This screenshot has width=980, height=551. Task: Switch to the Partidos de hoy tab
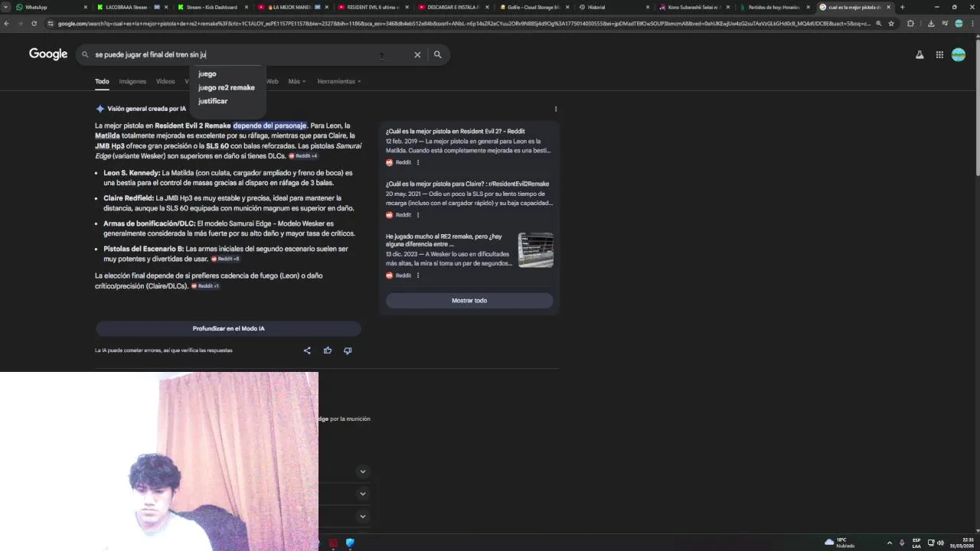(x=775, y=7)
